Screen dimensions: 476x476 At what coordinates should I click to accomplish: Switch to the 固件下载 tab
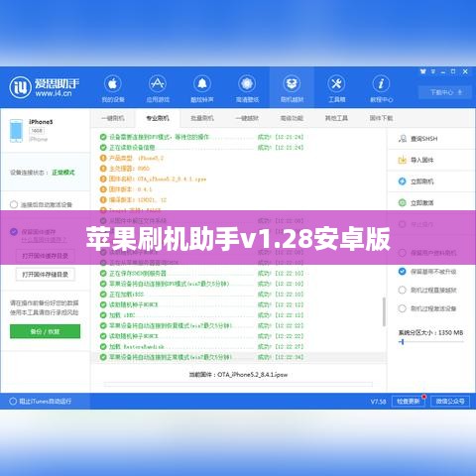point(381,118)
